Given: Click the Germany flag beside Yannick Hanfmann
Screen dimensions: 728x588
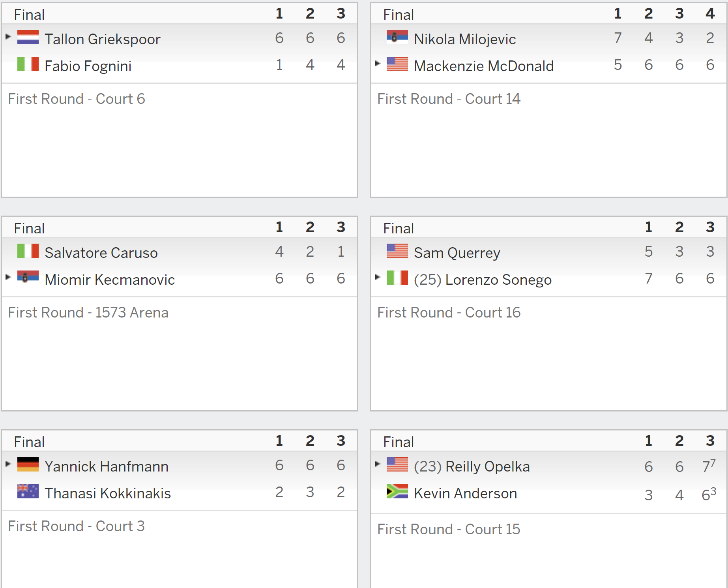Looking at the screenshot, I should [28, 464].
